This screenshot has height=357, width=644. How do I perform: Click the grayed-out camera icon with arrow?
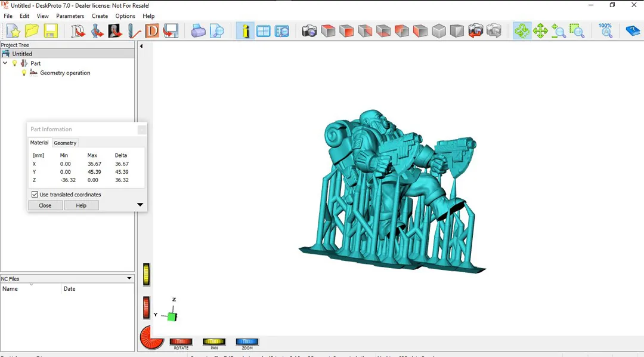[x=494, y=31]
